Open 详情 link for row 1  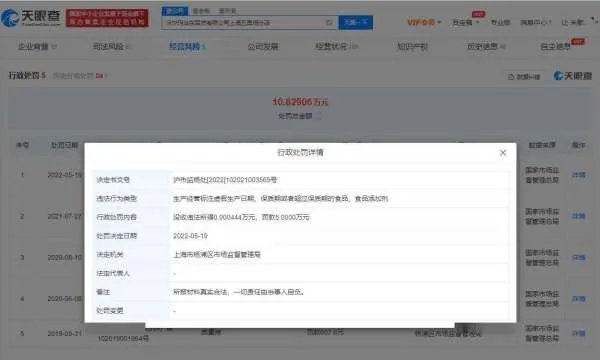point(579,175)
